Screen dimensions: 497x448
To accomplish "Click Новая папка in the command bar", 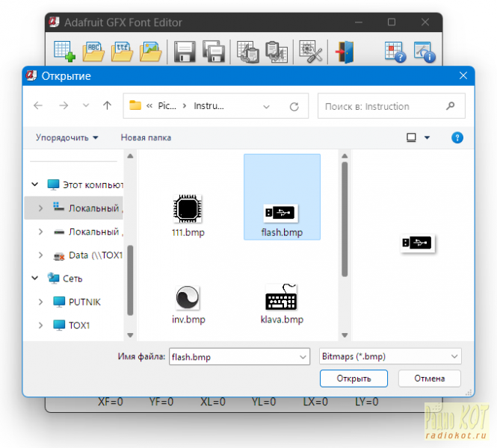I will 146,137.
